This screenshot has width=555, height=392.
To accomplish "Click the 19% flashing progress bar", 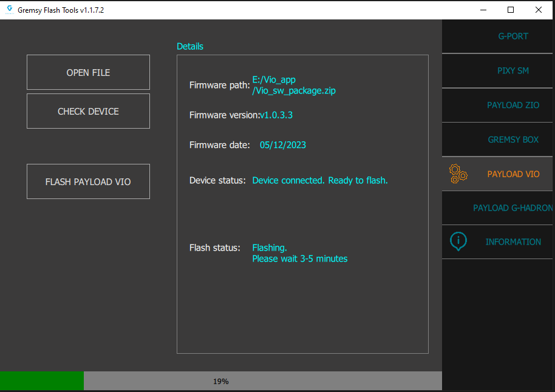I will pyautogui.click(x=220, y=381).
